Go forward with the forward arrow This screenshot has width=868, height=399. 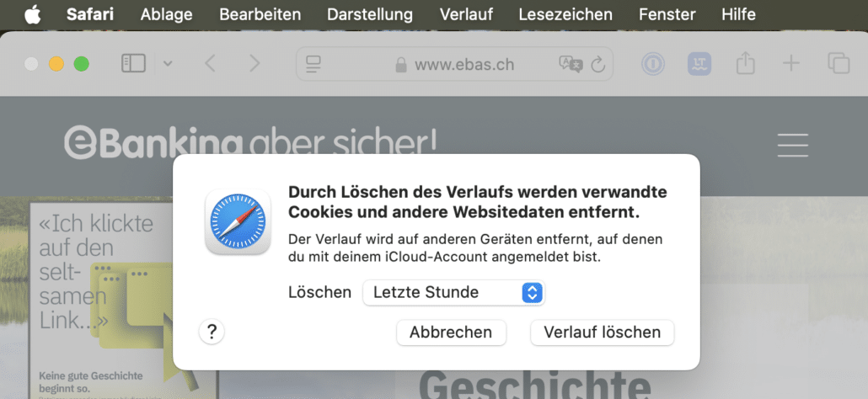click(255, 64)
